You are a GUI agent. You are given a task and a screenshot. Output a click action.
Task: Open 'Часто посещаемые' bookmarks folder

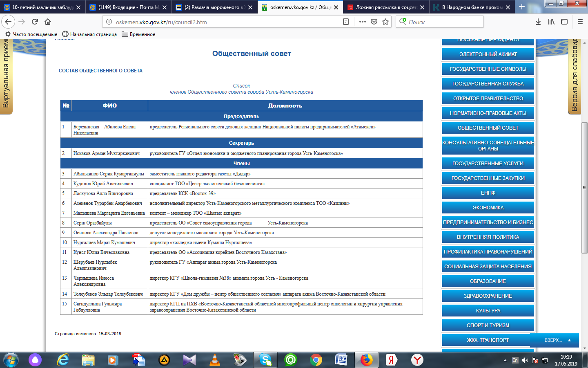[x=31, y=34]
